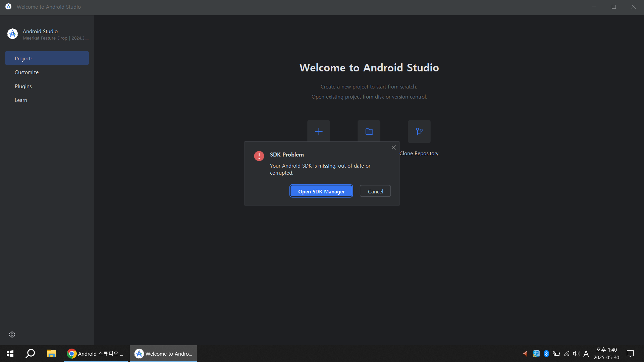Click the title bar Android Studio icon
Image resolution: width=644 pixels, height=362 pixels.
(8, 6)
